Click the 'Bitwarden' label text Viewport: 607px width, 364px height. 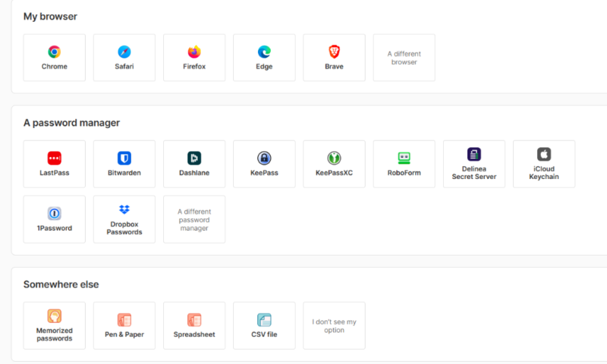[x=124, y=173]
